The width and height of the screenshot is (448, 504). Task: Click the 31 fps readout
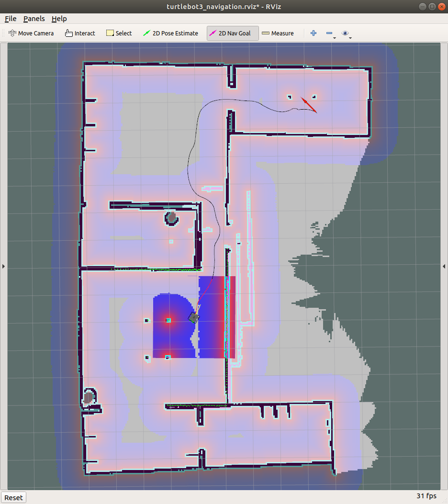426,496
